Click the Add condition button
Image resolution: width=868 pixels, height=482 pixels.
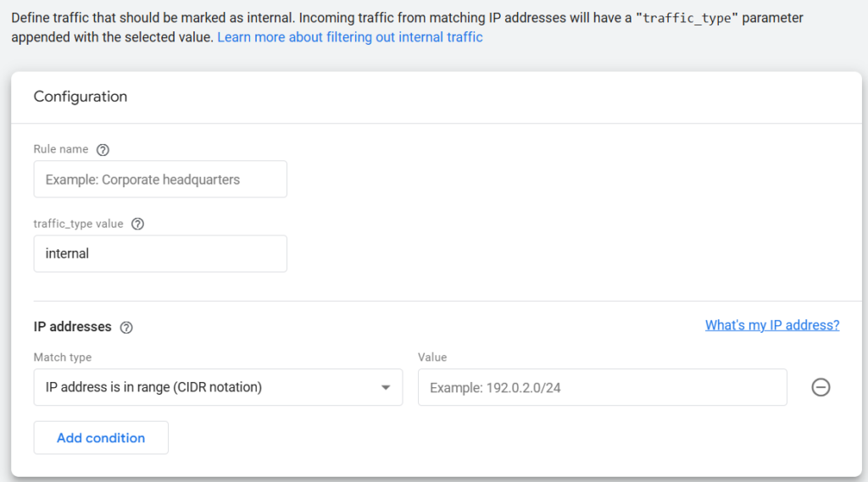101,438
